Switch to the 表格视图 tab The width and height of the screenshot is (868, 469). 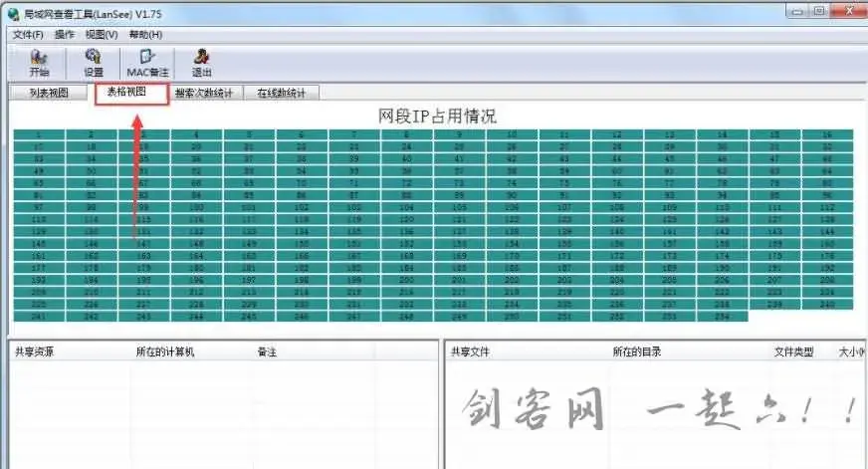coord(131,93)
